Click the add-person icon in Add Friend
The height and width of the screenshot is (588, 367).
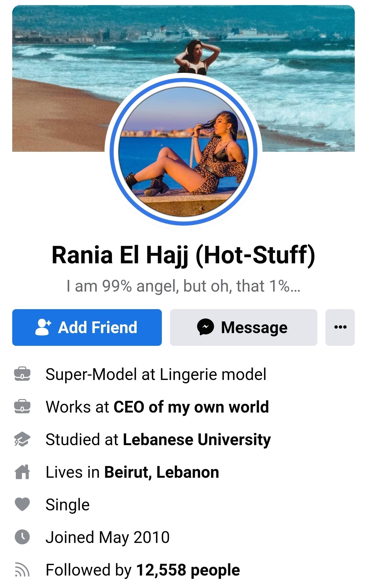(43, 327)
